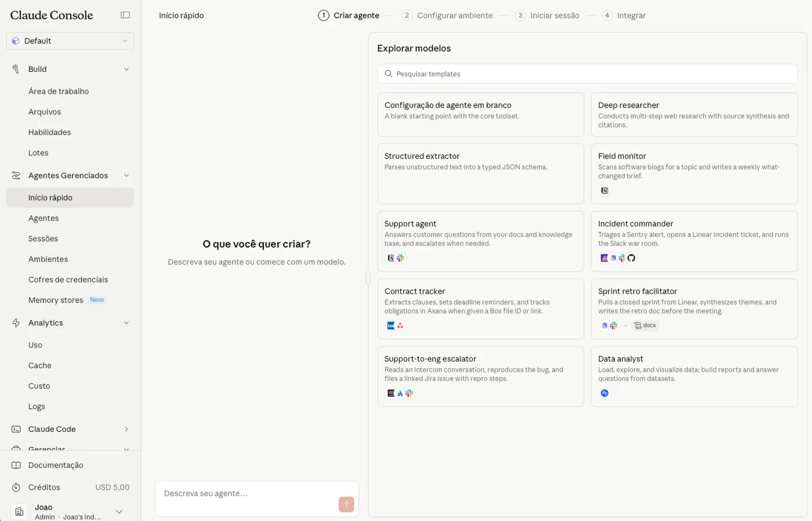Click the Explorar modelos heading
The width and height of the screenshot is (812, 521).
[x=414, y=49]
